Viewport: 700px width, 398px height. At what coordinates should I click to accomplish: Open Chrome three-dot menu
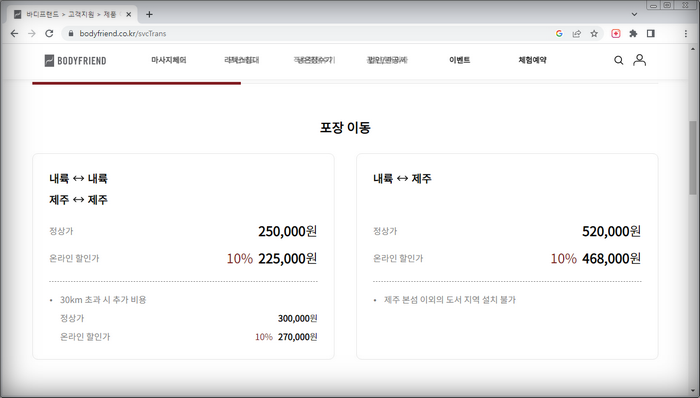[686, 33]
